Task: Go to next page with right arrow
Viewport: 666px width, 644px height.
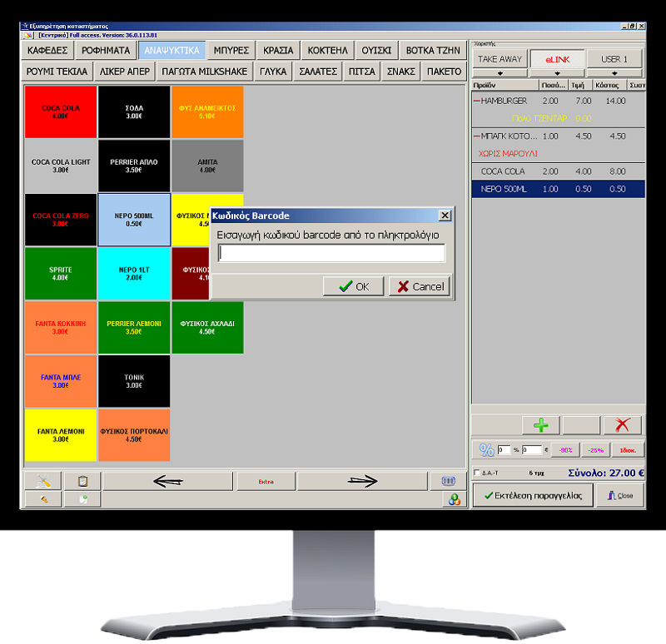Action: pyautogui.click(x=361, y=481)
